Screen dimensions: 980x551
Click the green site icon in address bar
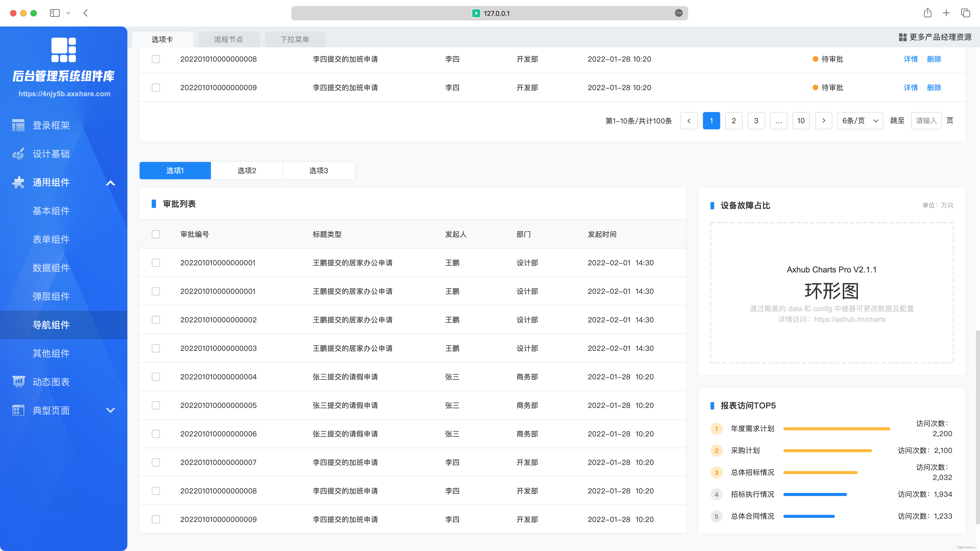(x=476, y=13)
